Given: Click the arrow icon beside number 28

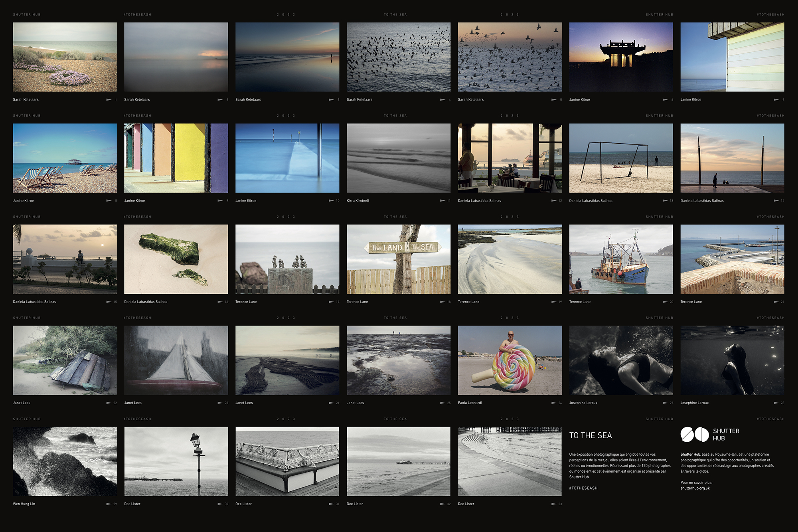Looking at the screenshot, I should [x=776, y=403].
